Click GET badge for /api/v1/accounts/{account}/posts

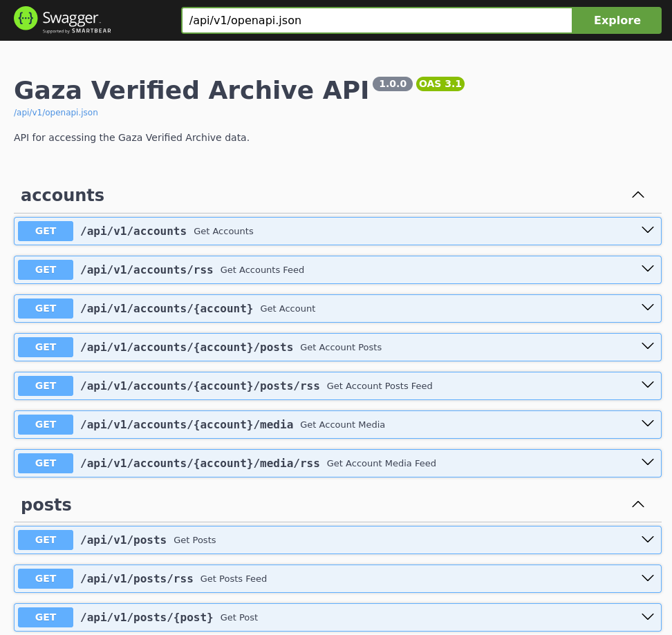pos(46,347)
